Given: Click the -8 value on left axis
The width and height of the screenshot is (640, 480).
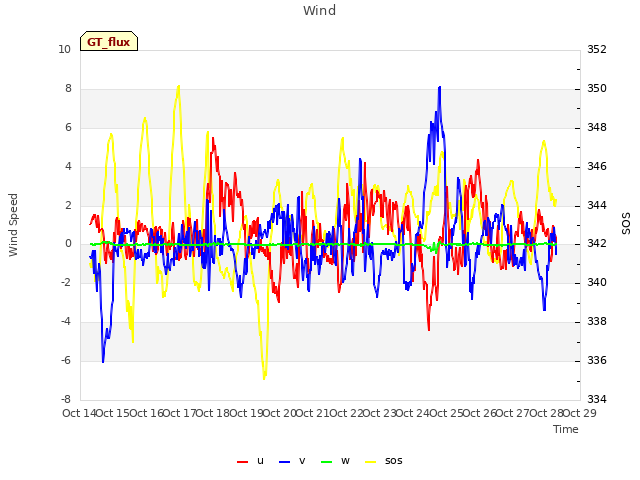Looking at the screenshot, I should 66,399.
